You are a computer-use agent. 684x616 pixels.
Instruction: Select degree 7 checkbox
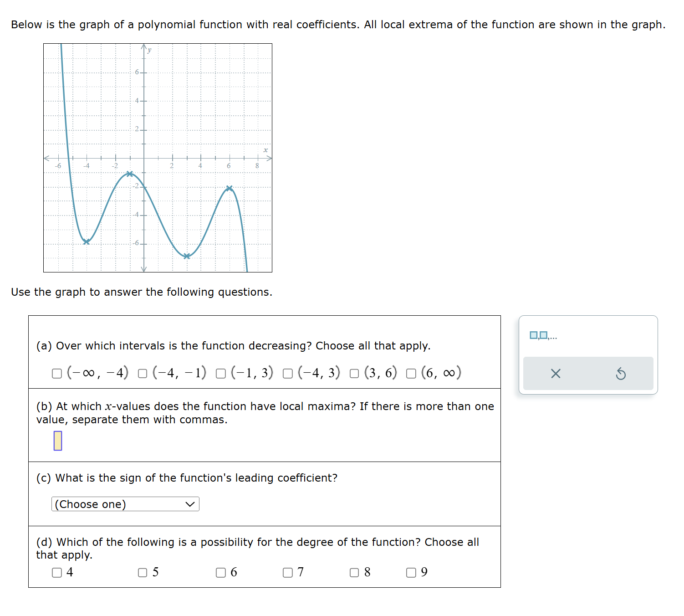[288, 573]
